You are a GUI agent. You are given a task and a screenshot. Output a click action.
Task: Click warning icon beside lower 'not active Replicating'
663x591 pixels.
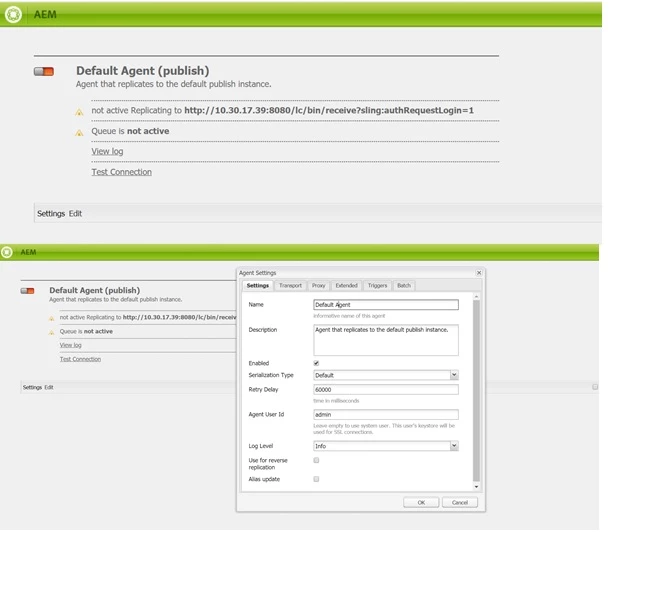click(51, 318)
